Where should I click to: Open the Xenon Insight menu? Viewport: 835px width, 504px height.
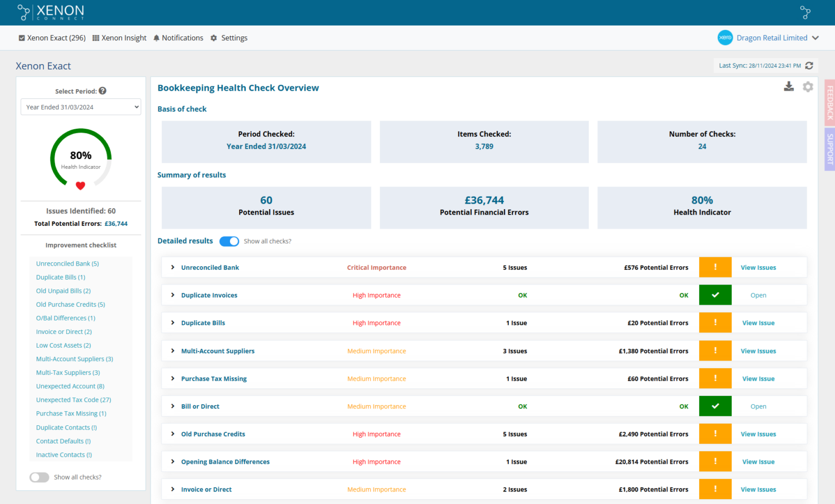click(x=119, y=38)
